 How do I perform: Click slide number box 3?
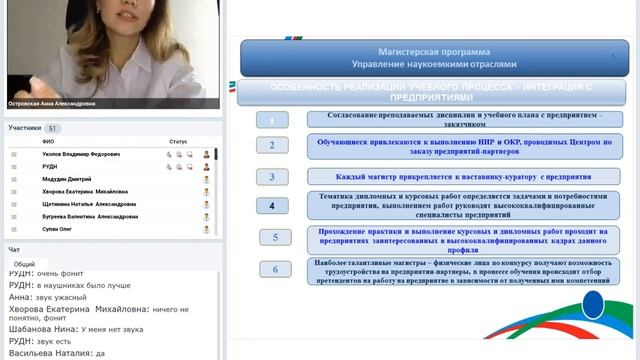click(x=272, y=177)
